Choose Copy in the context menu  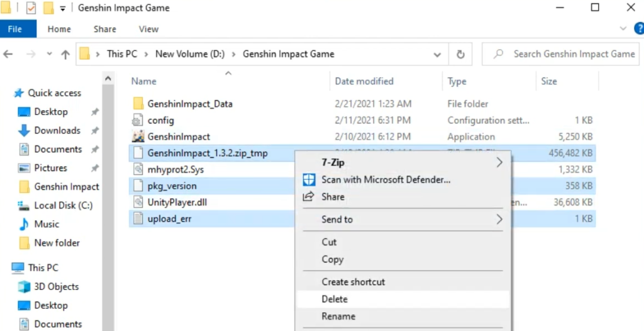pyautogui.click(x=403, y=259)
